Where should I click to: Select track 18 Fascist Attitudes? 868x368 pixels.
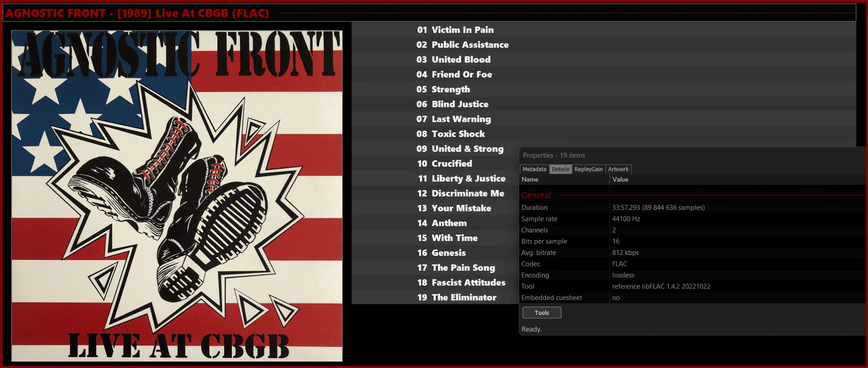point(461,283)
